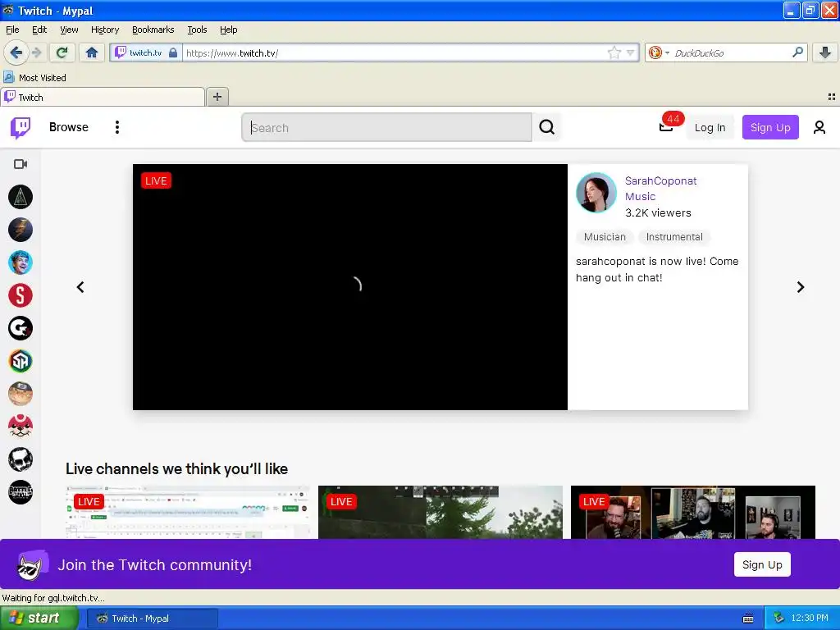Open the forest game live channel thumbnail
The height and width of the screenshot is (630, 840).
point(441,512)
